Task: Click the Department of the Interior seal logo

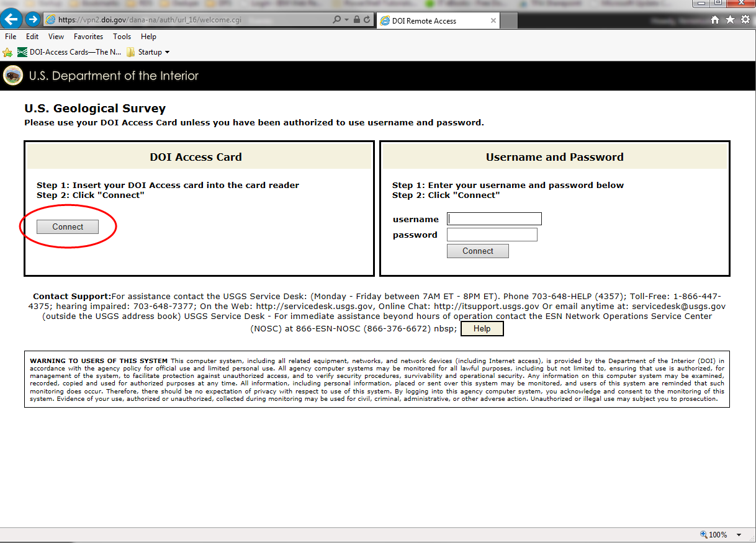Action: coord(13,76)
